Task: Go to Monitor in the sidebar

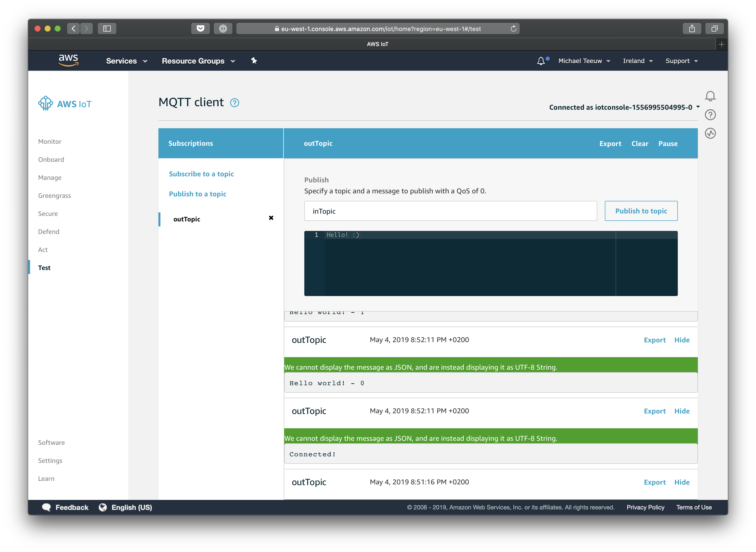Action: [50, 141]
